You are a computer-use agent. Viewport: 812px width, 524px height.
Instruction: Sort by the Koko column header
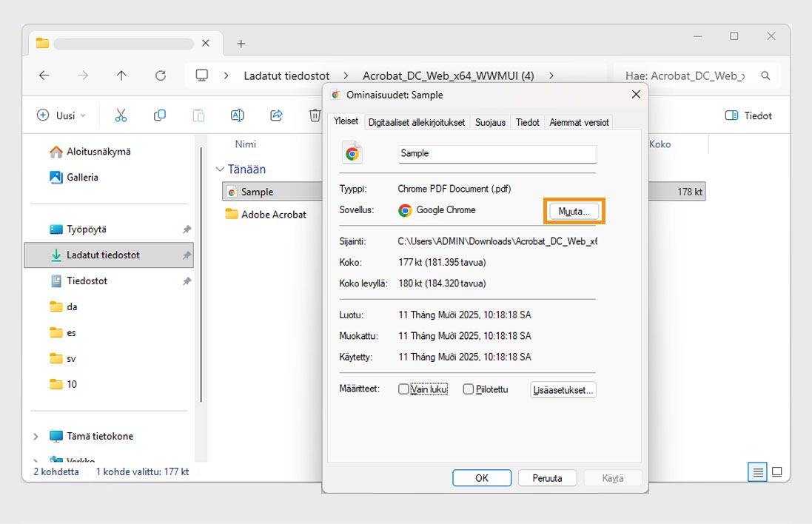pos(660,144)
